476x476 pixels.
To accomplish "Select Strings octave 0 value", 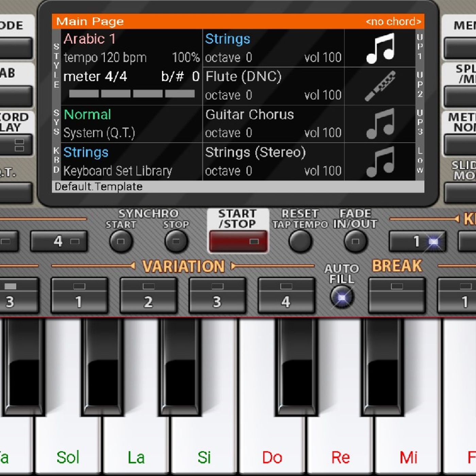I will pyautogui.click(x=228, y=57).
